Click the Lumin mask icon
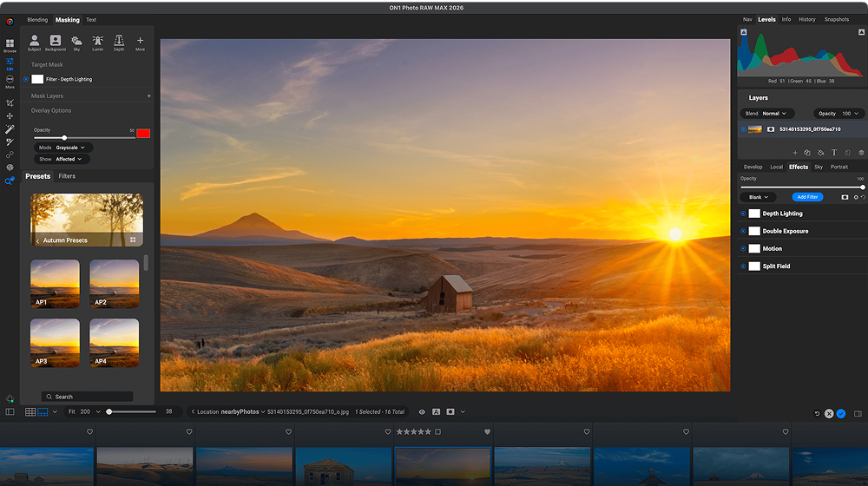The image size is (868, 486). (97, 43)
